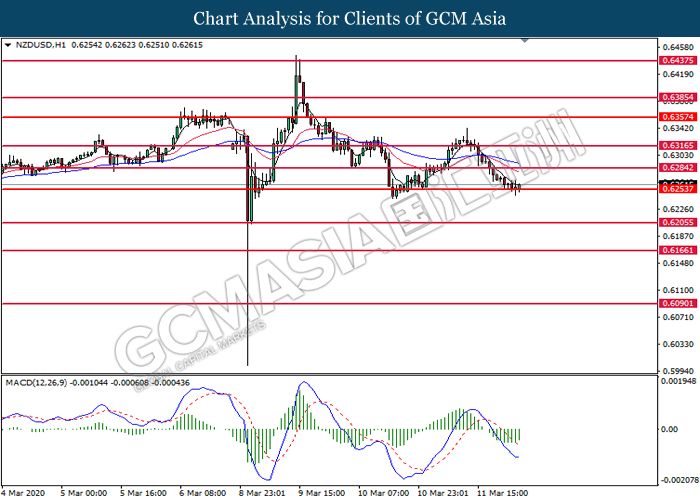This screenshot has width=700, height=500.
Task: Select the 0.63854 red price tag
Action: click(676, 98)
